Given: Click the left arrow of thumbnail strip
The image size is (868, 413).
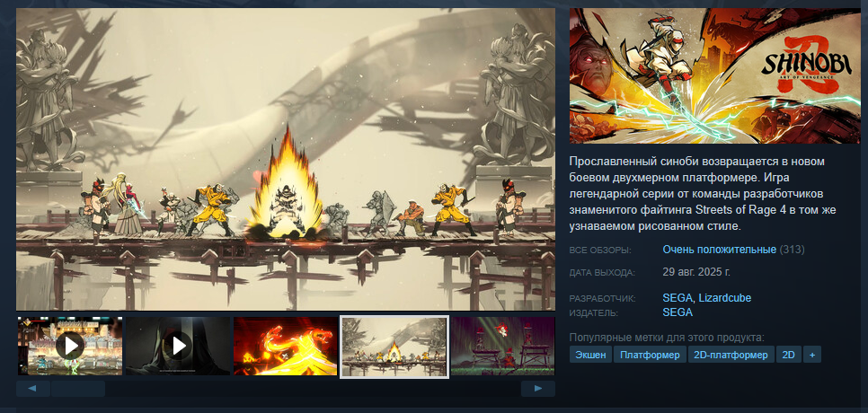Looking at the screenshot, I should click(33, 389).
